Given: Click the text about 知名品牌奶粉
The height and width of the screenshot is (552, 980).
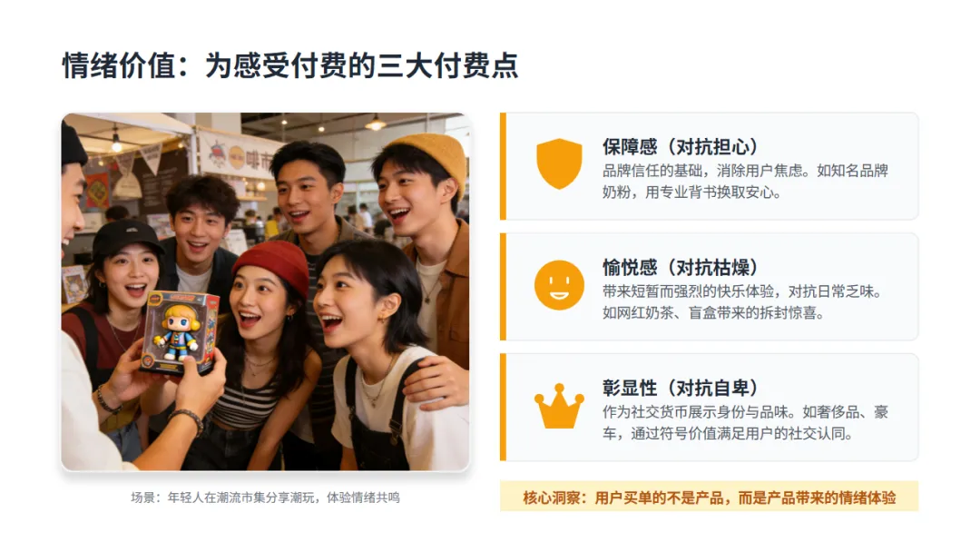Looking at the screenshot, I should (x=745, y=182).
